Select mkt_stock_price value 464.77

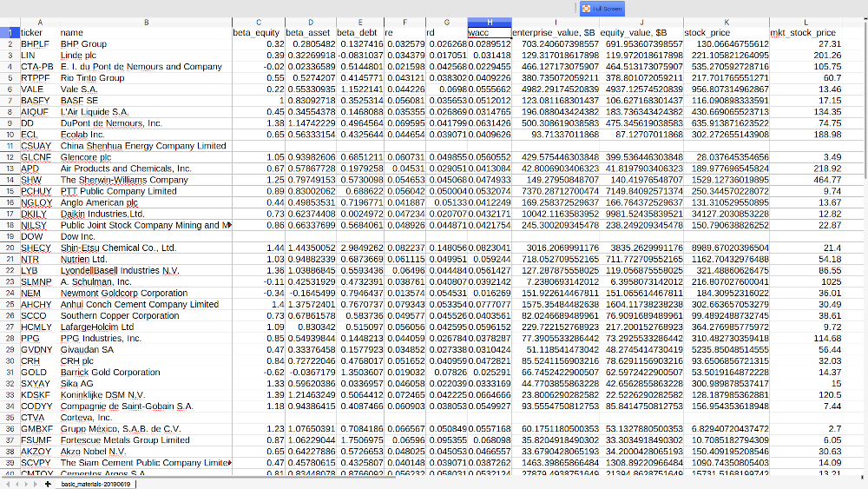click(x=806, y=180)
